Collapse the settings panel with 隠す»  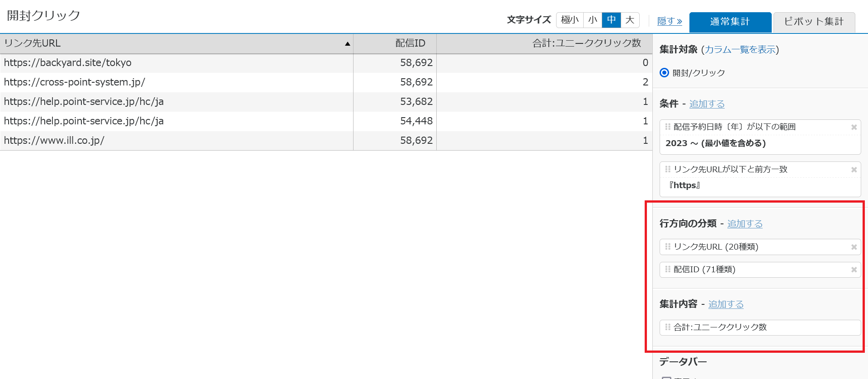click(x=670, y=21)
